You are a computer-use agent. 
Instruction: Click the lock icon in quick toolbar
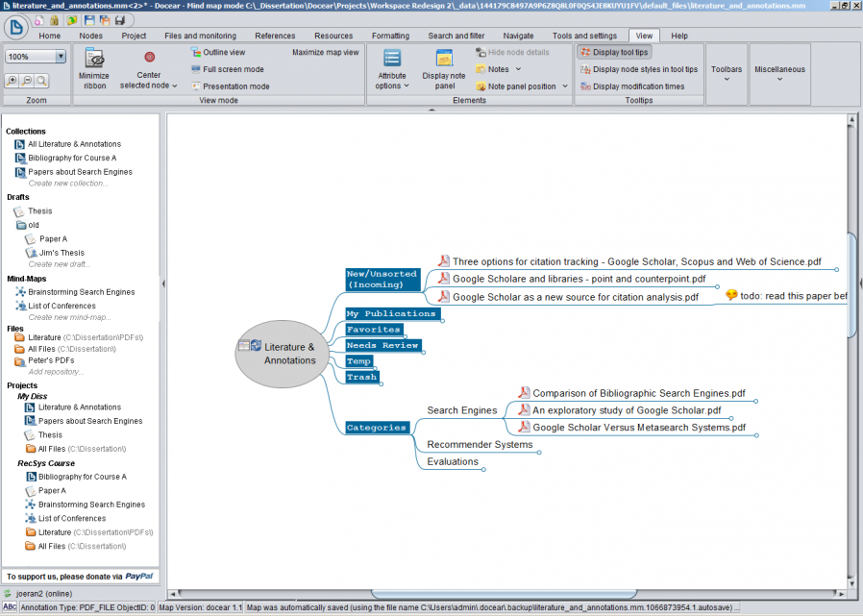pyautogui.click(x=54, y=20)
